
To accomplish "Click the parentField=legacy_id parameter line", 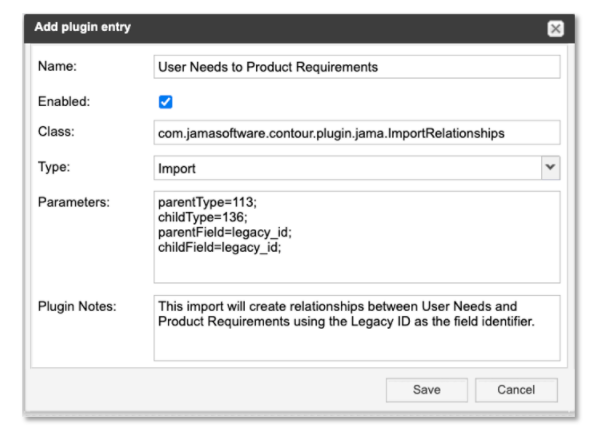I will point(225,232).
